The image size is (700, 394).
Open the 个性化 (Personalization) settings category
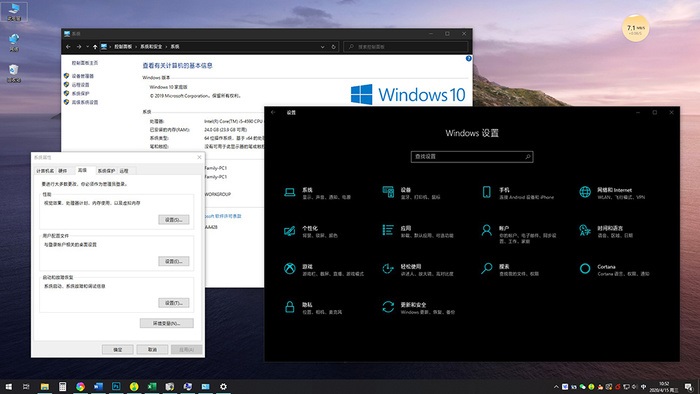click(311, 231)
